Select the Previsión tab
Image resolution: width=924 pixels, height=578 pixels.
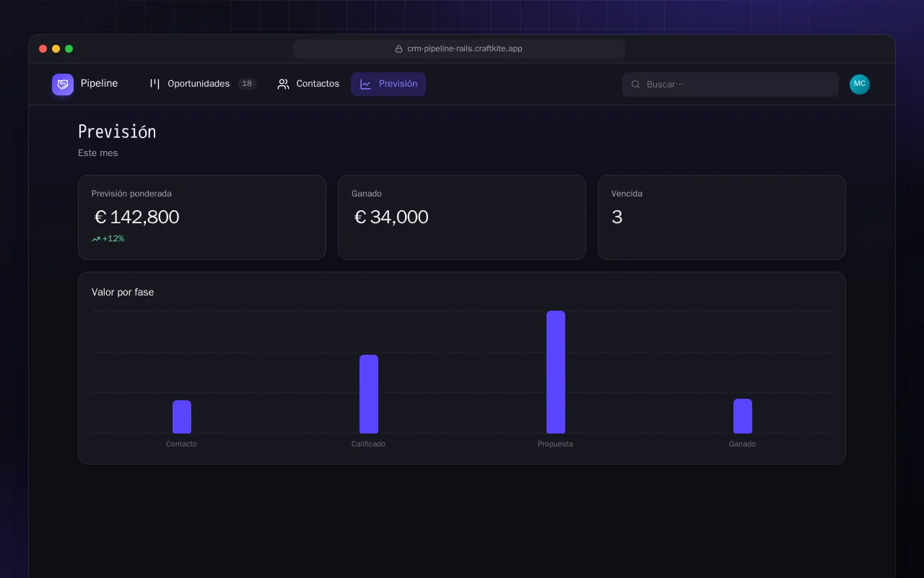click(x=388, y=84)
